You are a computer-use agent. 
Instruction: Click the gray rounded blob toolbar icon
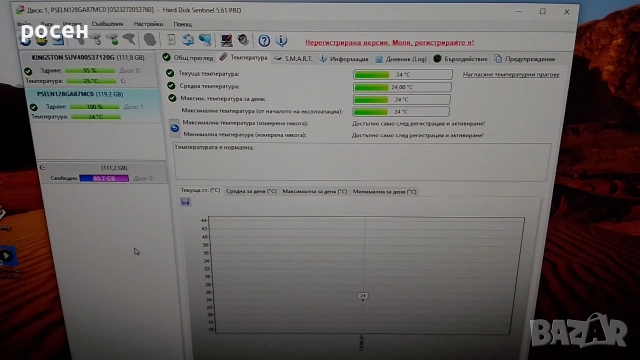pyautogui.click(x=150, y=40)
